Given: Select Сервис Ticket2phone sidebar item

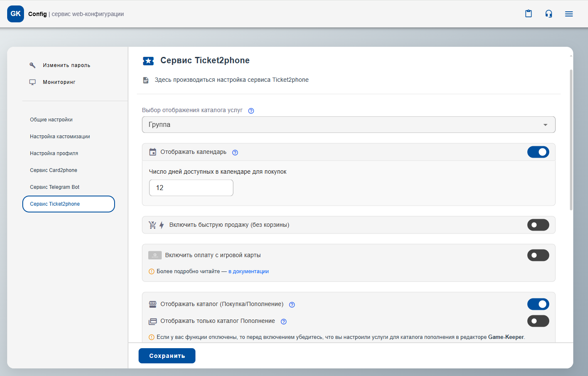Looking at the screenshot, I should click(x=69, y=204).
